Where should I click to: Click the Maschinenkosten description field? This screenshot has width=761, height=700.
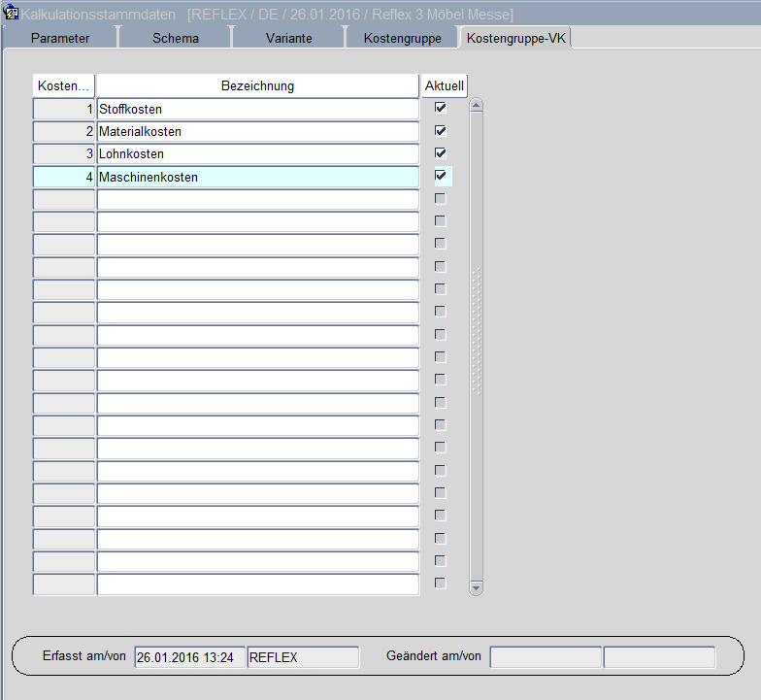pos(257,177)
